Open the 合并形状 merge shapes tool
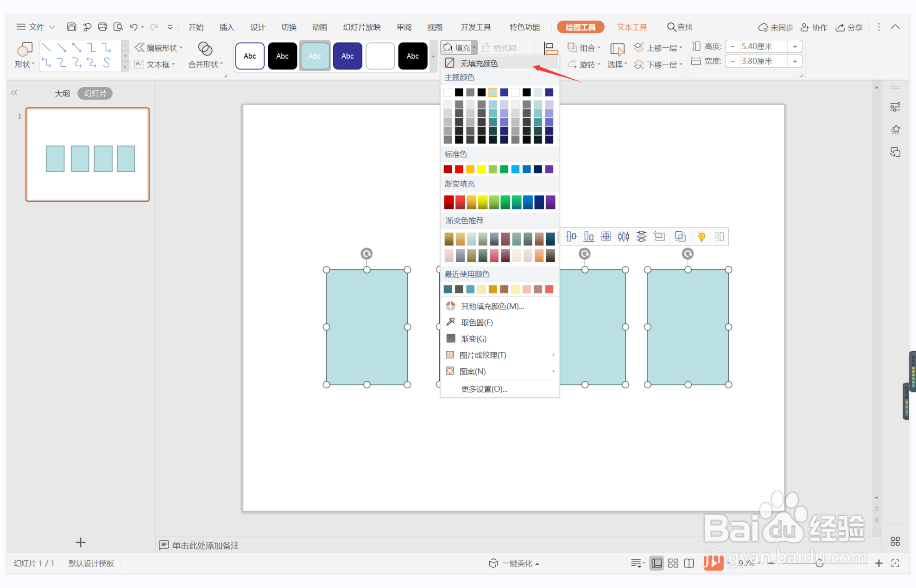 [x=205, y=55]
